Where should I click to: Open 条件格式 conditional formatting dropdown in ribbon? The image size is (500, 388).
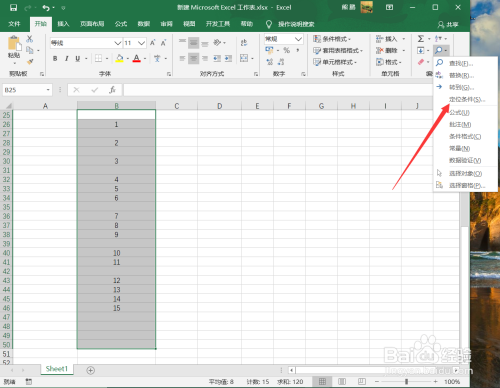tap(332, 39)
